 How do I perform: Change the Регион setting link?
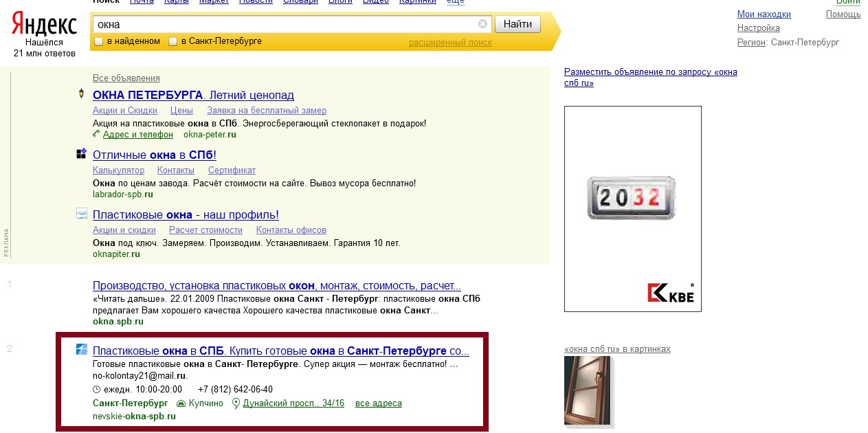[751, 43]
